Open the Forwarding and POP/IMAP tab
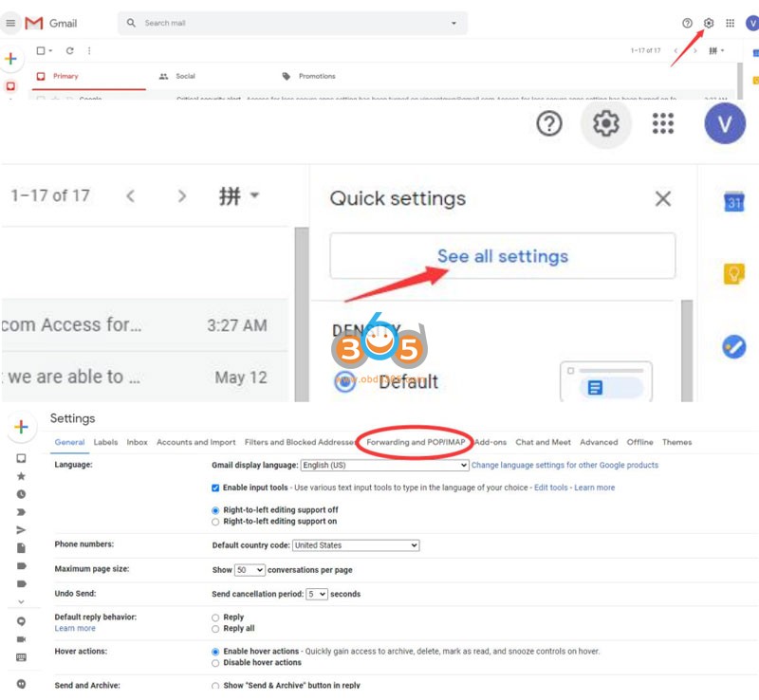The height and width of the screenshot is (700, 759). click(416, 442)
